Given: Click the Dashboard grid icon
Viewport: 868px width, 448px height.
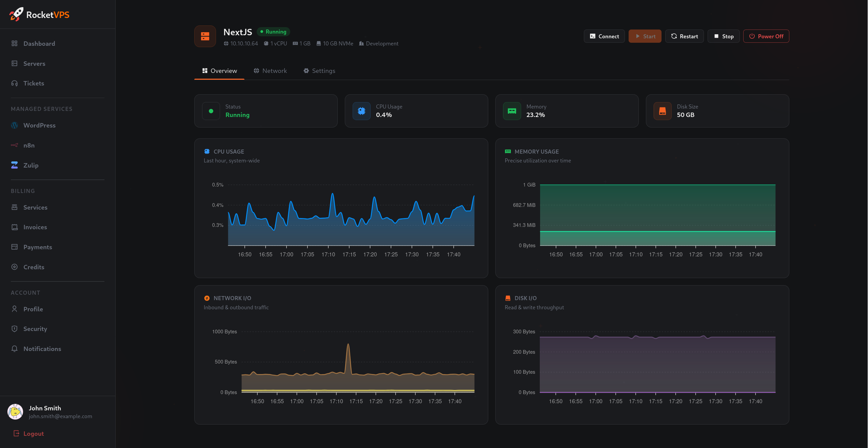Looking at the screenshot, I should click(14, 43).
